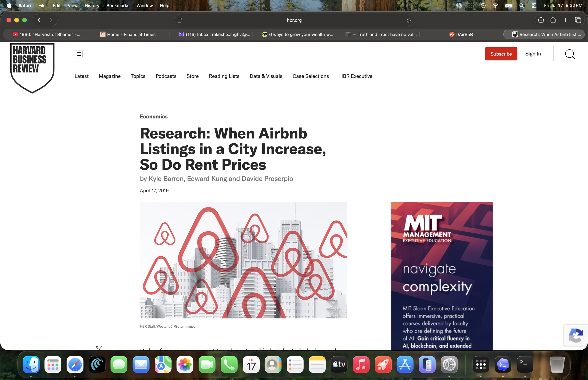Open the Safari File menu
Screen dimensions: 588x380
click(x=42, y=5)
